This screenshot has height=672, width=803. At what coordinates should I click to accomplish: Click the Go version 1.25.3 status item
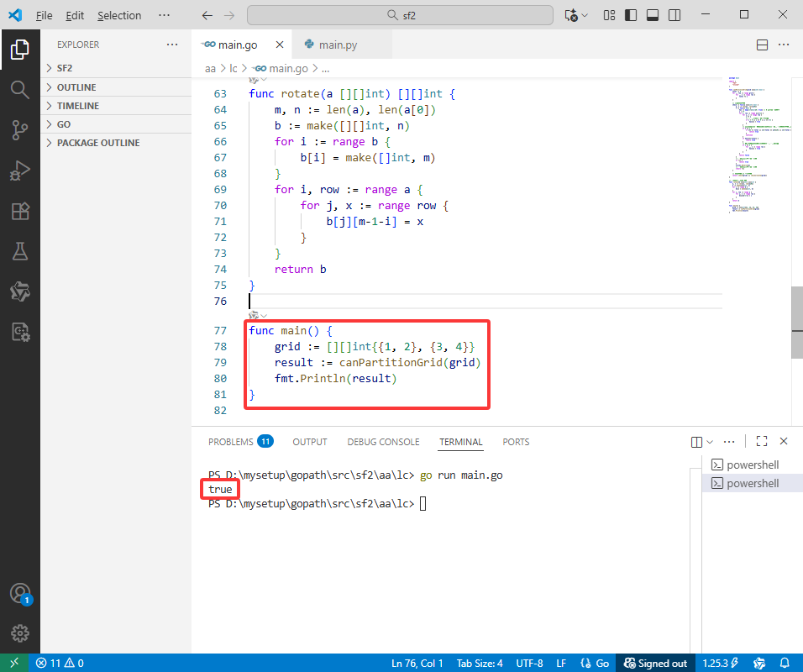pos(720,664)
